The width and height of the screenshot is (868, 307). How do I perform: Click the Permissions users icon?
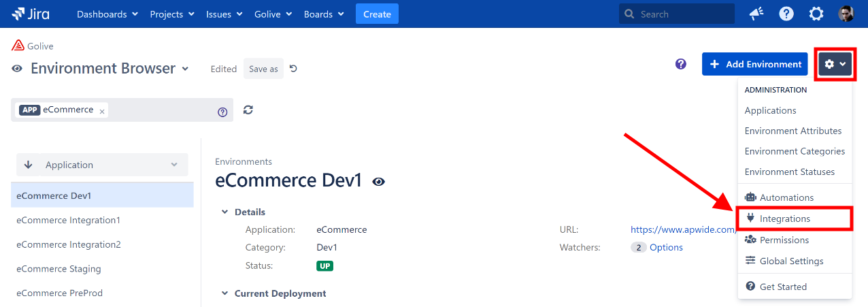click(750, 240)
